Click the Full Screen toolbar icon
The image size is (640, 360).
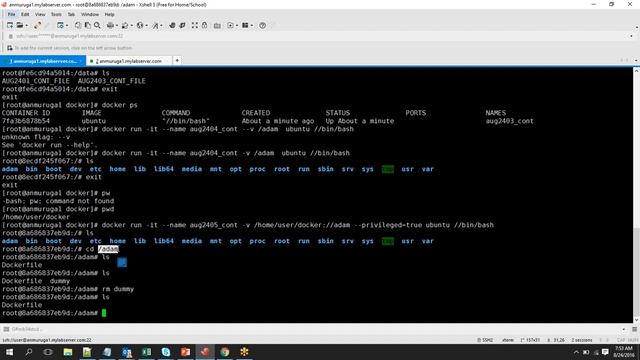click(x=195, y=25)
